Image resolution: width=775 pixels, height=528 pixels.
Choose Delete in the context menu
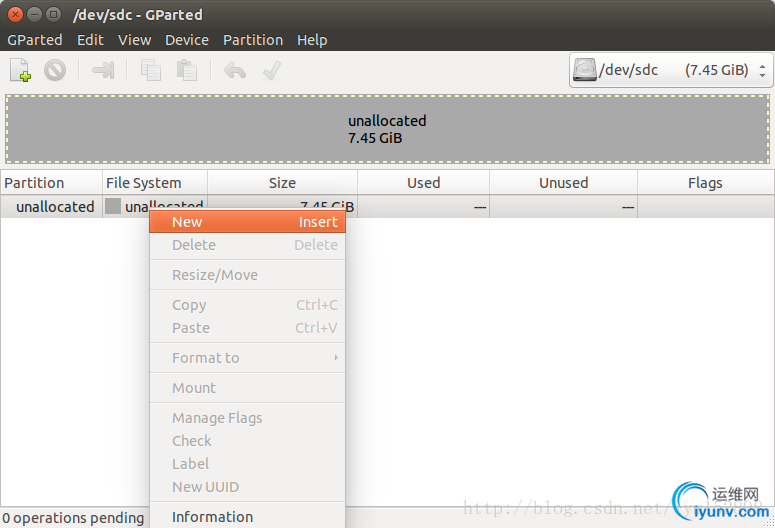point(247,245)
